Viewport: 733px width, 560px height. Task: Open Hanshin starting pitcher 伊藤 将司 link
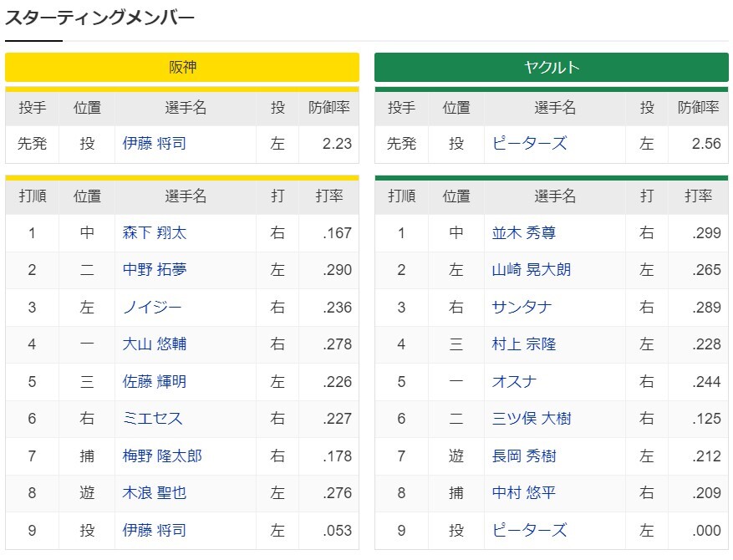[155, 144]
